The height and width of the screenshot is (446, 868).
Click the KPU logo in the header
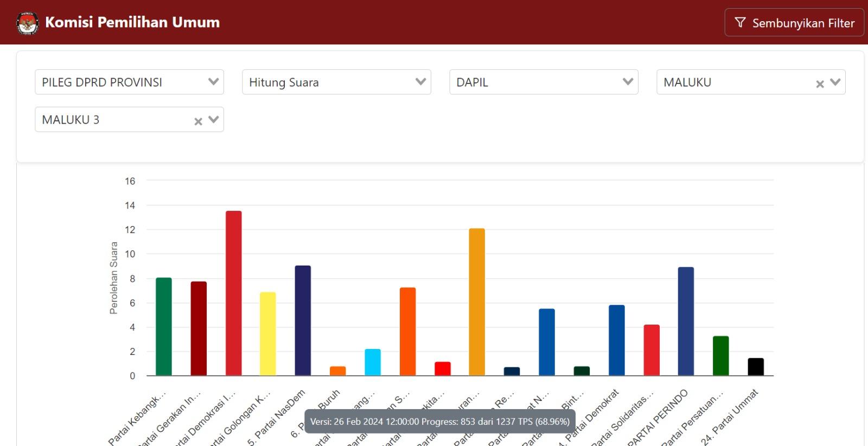27,23
